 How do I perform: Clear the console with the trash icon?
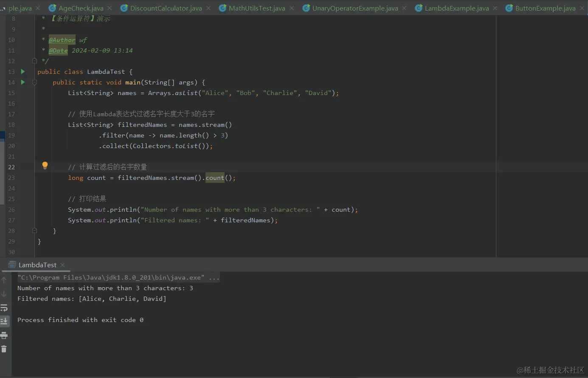click(4, 349)
